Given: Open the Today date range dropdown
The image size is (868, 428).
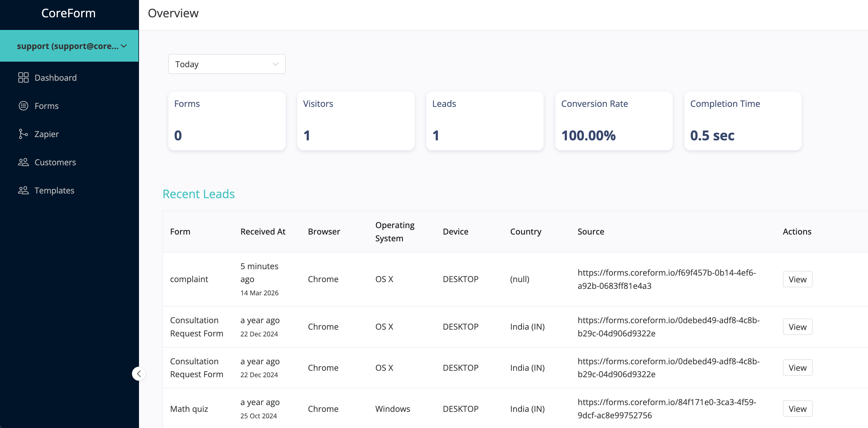Looking at the screenshot, I should 227,64.
